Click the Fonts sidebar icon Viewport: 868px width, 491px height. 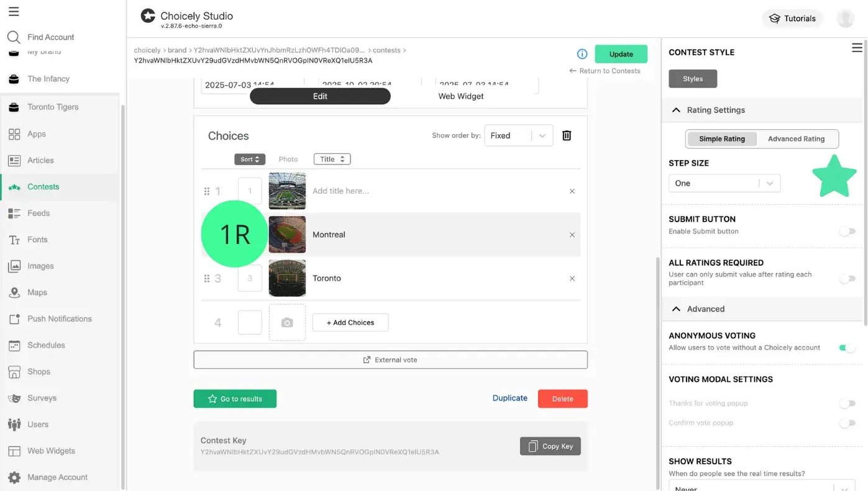click(x=14, y=240)
